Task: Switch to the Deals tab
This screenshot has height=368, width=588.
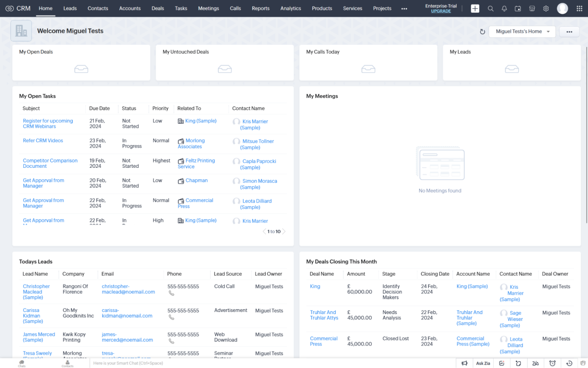Action: [158, 8]
